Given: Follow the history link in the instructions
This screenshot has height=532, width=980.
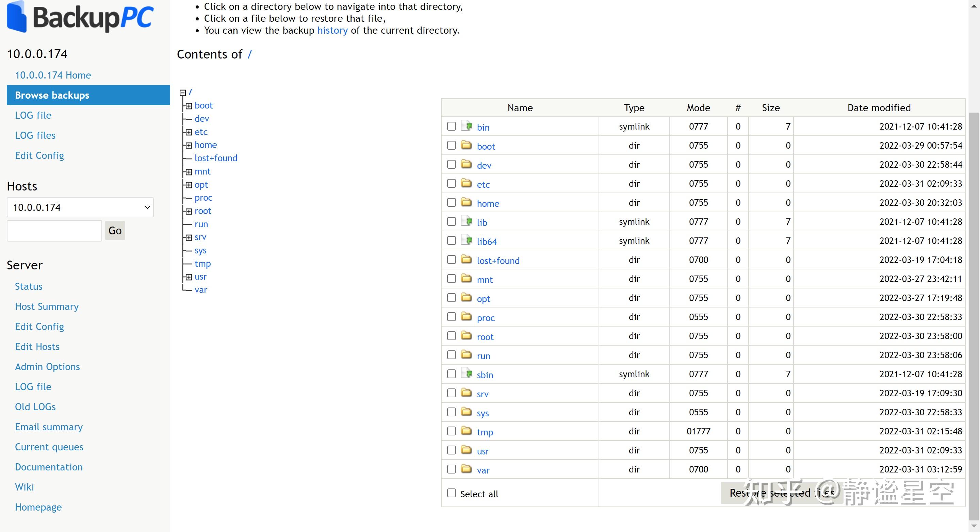Looking at the screenshot, I should [332, 30].
